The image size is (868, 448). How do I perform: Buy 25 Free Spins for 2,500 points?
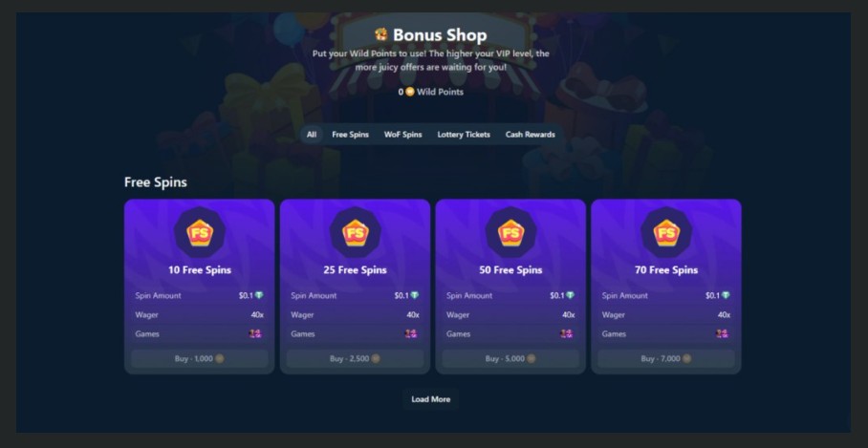tap(356, 358)
